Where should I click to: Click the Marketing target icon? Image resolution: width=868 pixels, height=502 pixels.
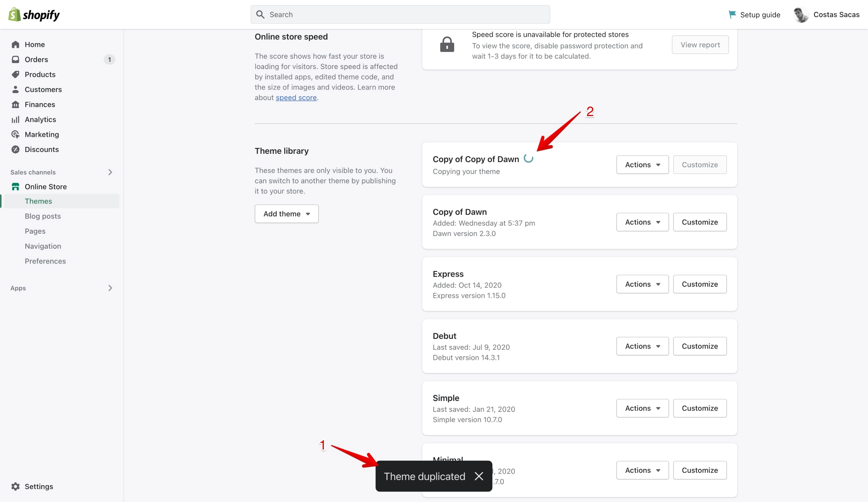pyautogui.click(x=15, y=134)
